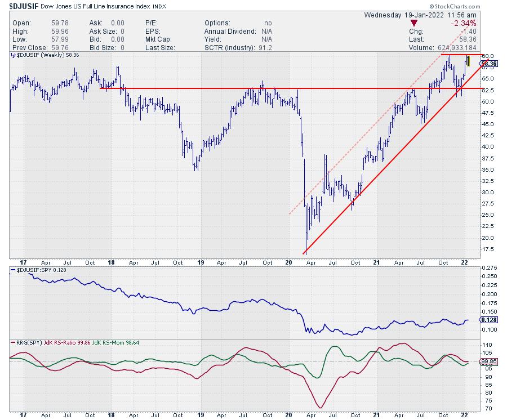Click the red down-triangle change indicator
This screenshot has width=507, height=420.
pos(415,23)
